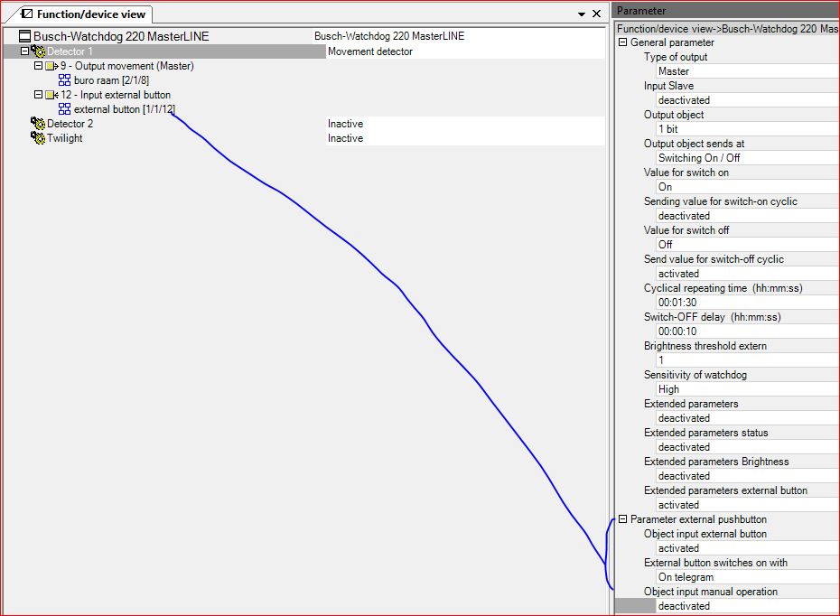
Task: Click group address icon beside external button [1/1/12]
Action: (64, 109)
